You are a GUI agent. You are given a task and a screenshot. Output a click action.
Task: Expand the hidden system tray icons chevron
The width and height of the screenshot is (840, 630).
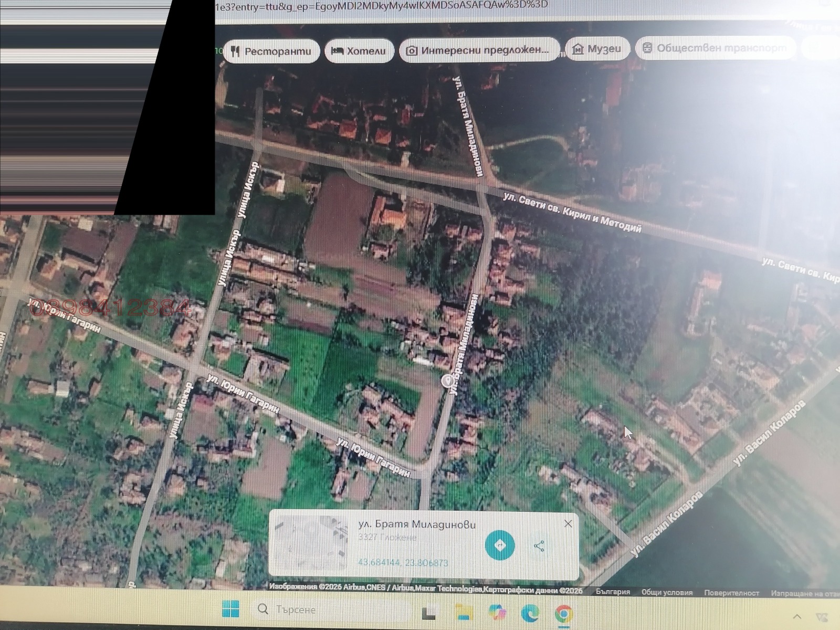point(797,616)
